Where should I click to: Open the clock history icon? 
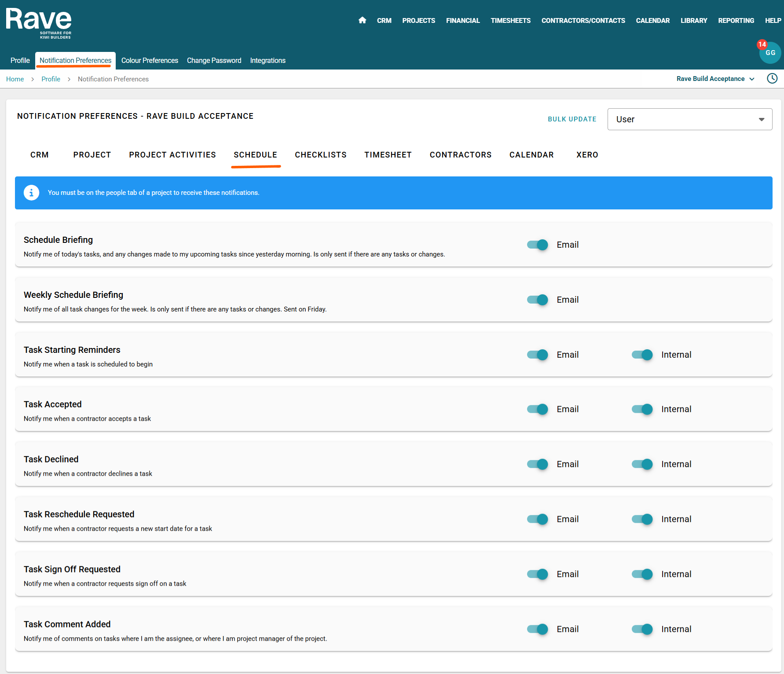pyautogui.click(x=772, y=79)
